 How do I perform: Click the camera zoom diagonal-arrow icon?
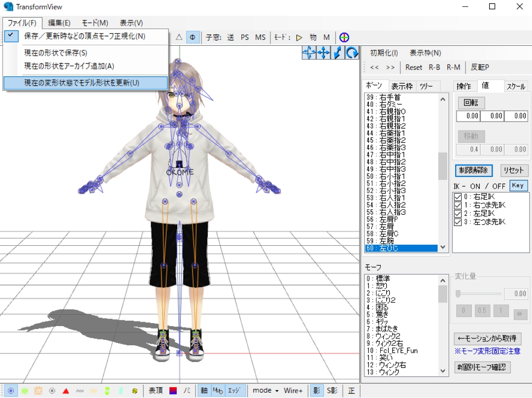[337, 53]
